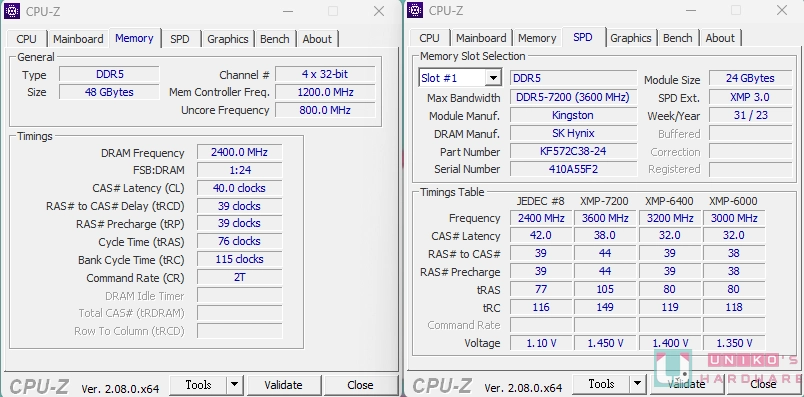Click CPU-Z app icon in left window title

[11, 11]
